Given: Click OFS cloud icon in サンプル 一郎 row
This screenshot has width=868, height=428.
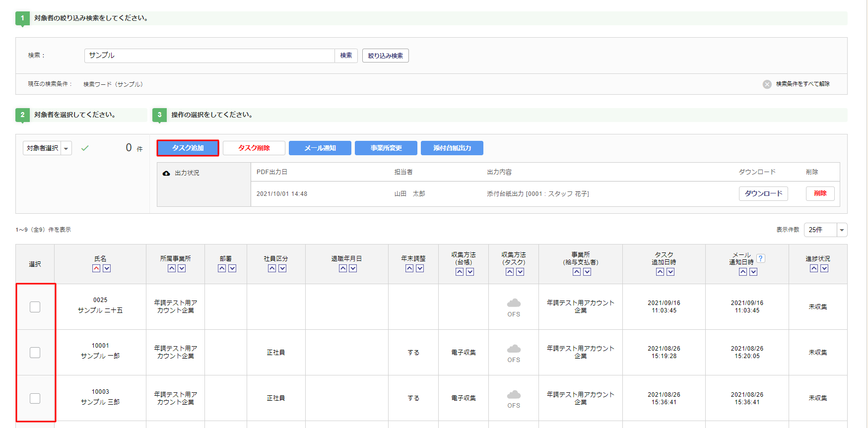Looking at the screenshot, I should (x=514, y=349).
